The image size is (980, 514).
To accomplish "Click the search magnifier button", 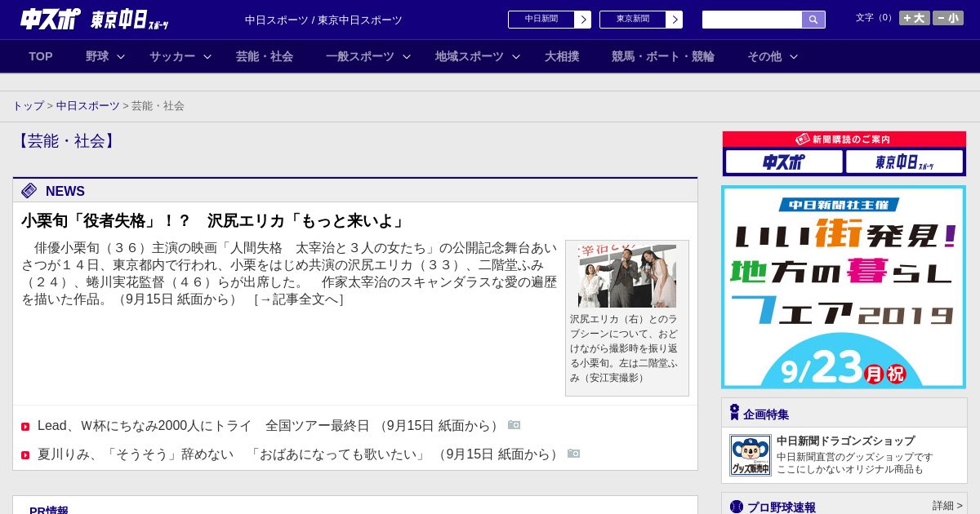I will point(813,20).
